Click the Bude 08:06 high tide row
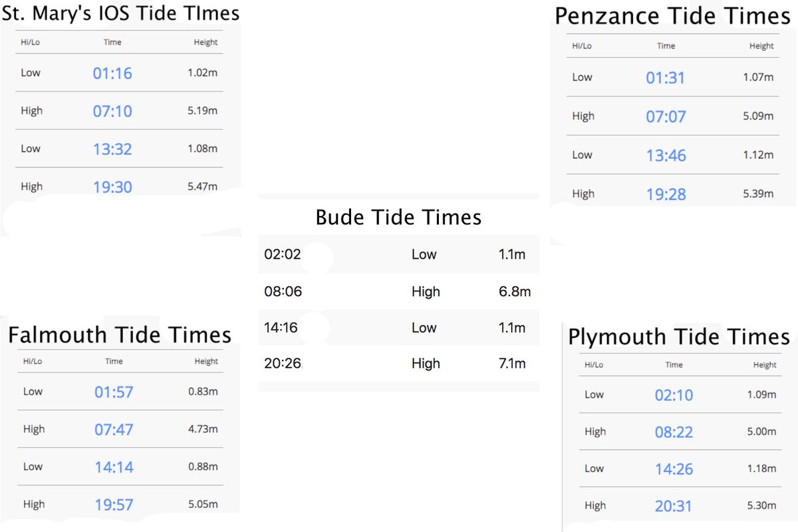The height and width of the screenshot is (532, 798). pyautogui.click(x=398, y=291)
